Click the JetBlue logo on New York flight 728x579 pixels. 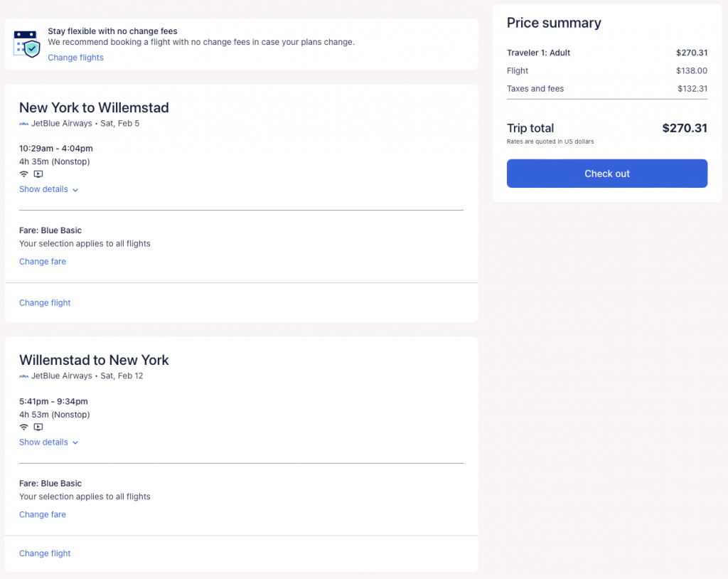23,124
